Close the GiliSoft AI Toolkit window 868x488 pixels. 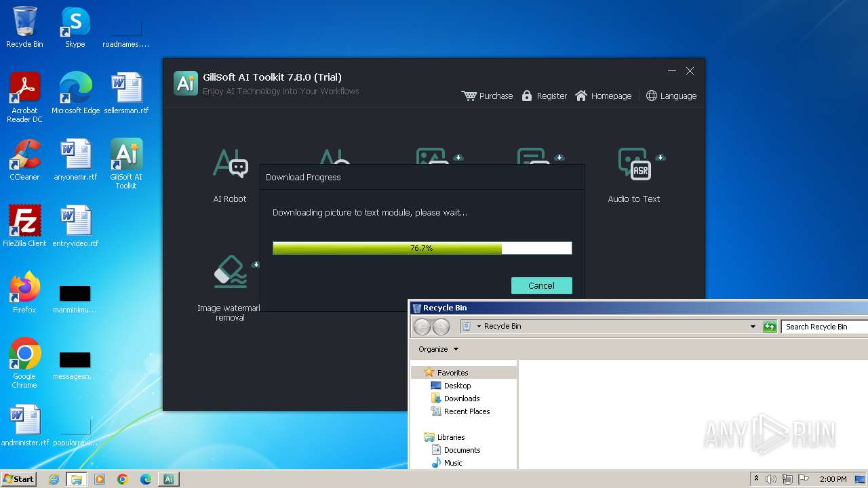coord(690,71)
